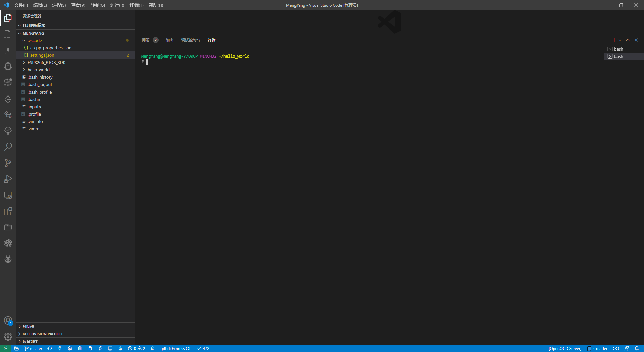Expand the hello_world folder
Image resolution: width=644 pixels, height=352 pixels.
pos(75,70)
